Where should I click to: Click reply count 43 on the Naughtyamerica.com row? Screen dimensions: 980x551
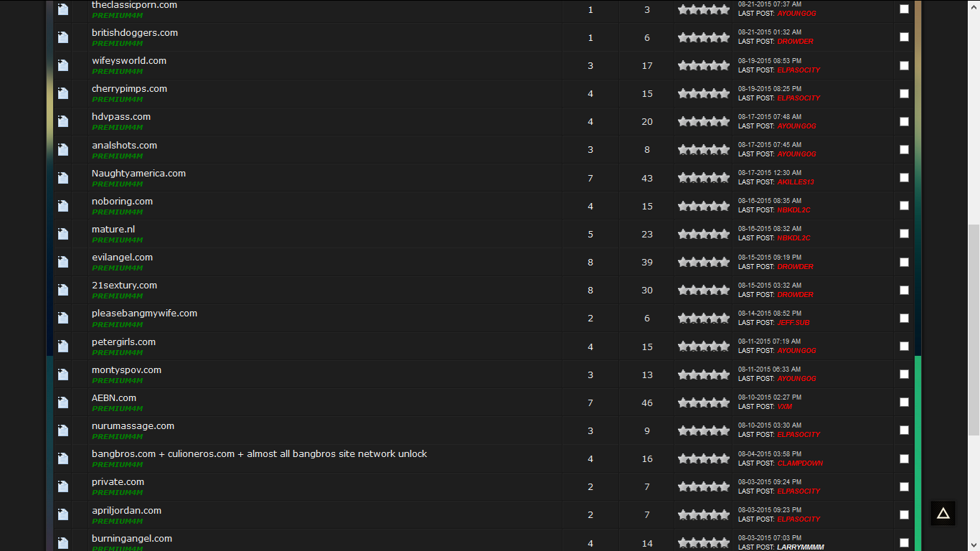click(647, 178)
